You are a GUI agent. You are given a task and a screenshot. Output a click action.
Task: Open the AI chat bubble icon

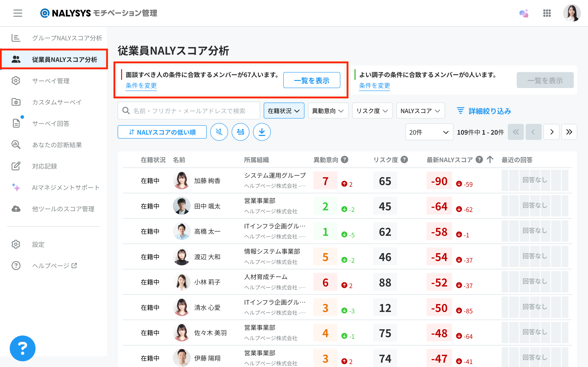(x=524, y=13)
